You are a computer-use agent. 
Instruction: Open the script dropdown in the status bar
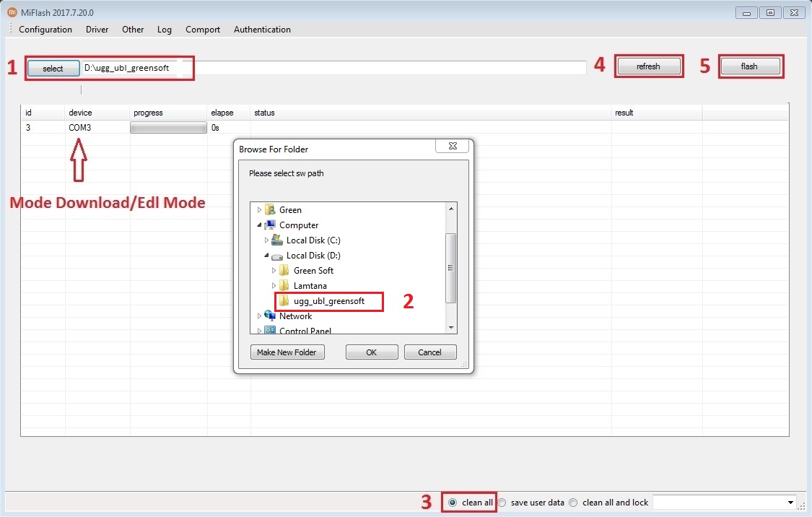point(790,503)
